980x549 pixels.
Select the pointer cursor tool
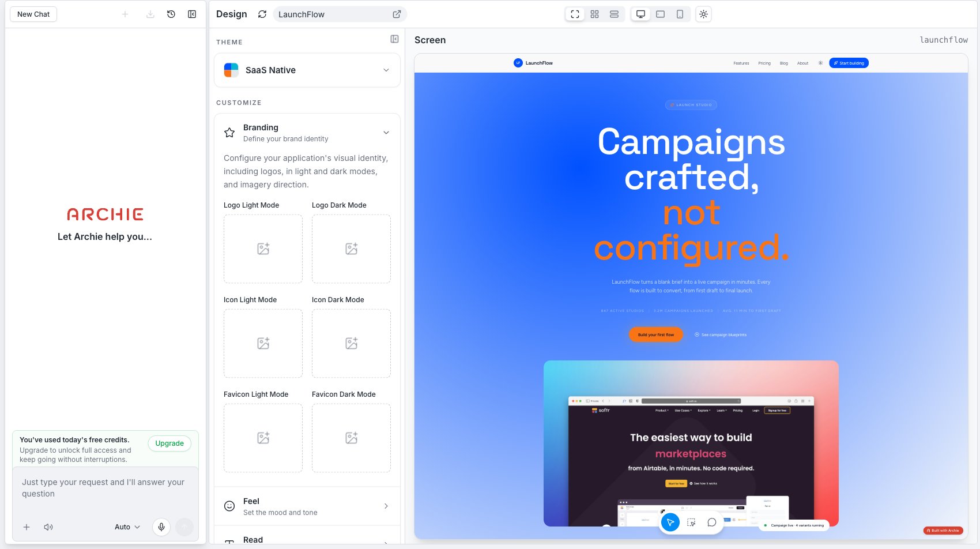point(670,522)
